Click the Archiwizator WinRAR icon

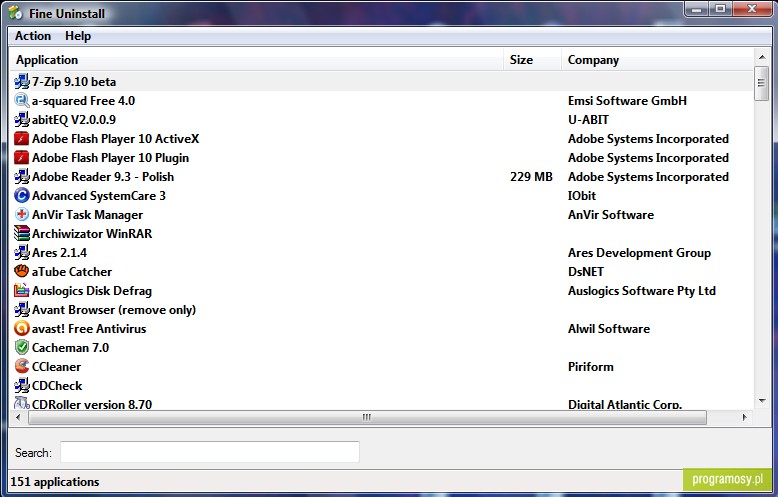[x=22, y=234]
